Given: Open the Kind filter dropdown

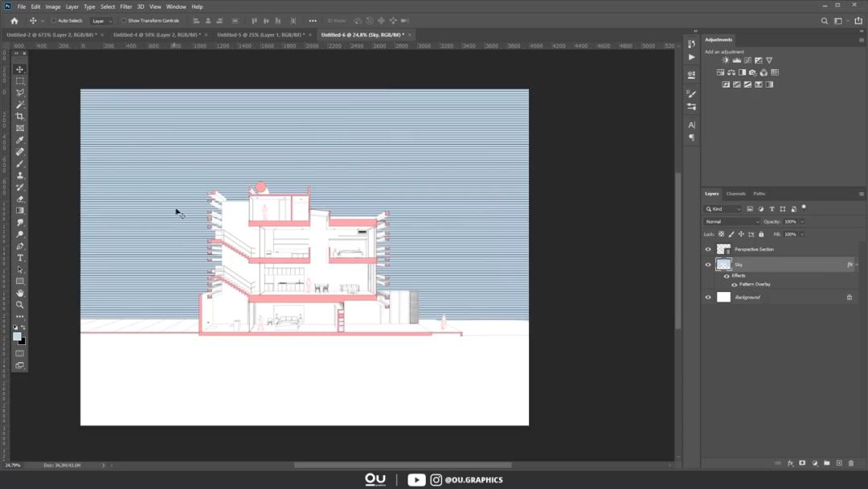Looking at the screenshot, I should (x=723, y=209).
